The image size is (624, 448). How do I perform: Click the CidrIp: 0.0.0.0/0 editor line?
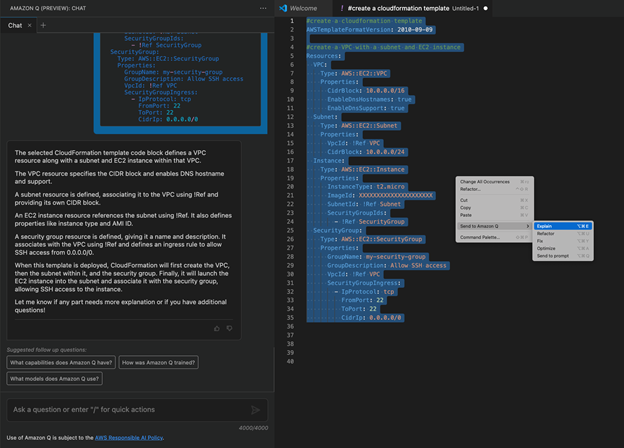(371, 317)
